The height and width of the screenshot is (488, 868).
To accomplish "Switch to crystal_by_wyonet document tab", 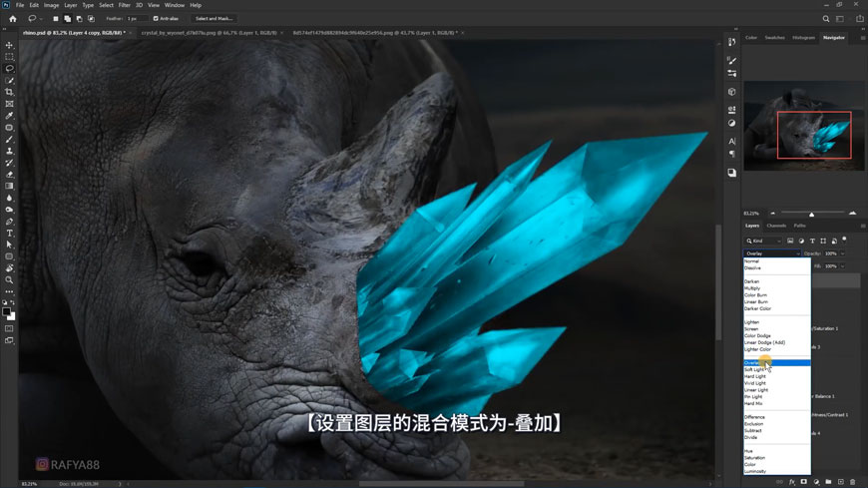I will pyautogui.click(x=209, y=33).
